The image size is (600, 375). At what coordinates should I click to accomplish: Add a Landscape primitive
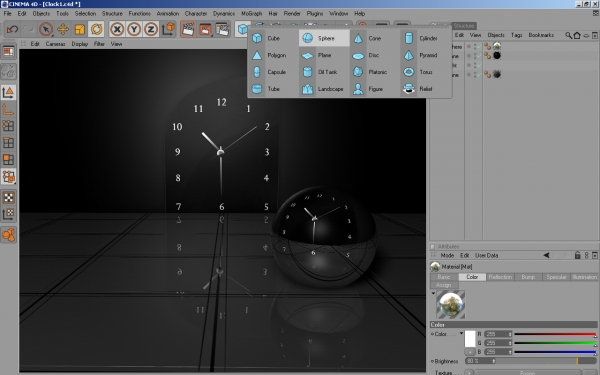(x=324, y=89)
